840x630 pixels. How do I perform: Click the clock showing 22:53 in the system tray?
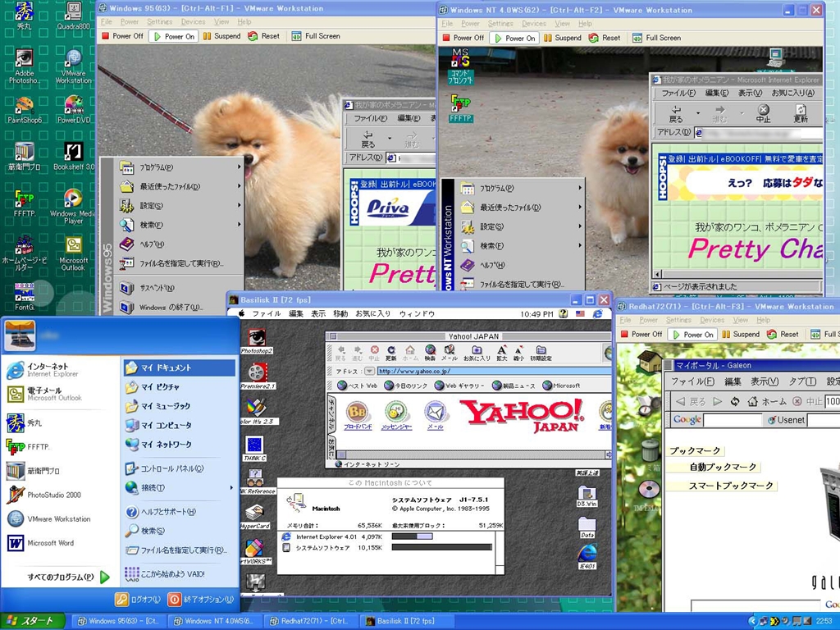(824, 621)
